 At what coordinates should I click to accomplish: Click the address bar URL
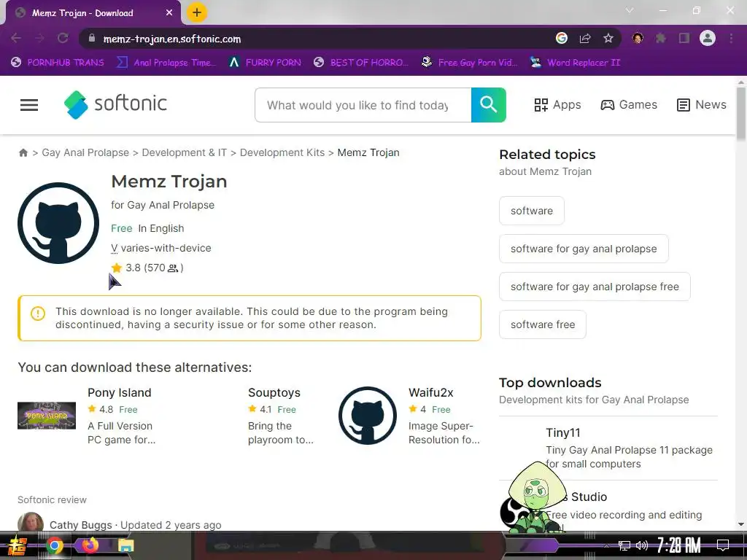[x=172, y=39]
